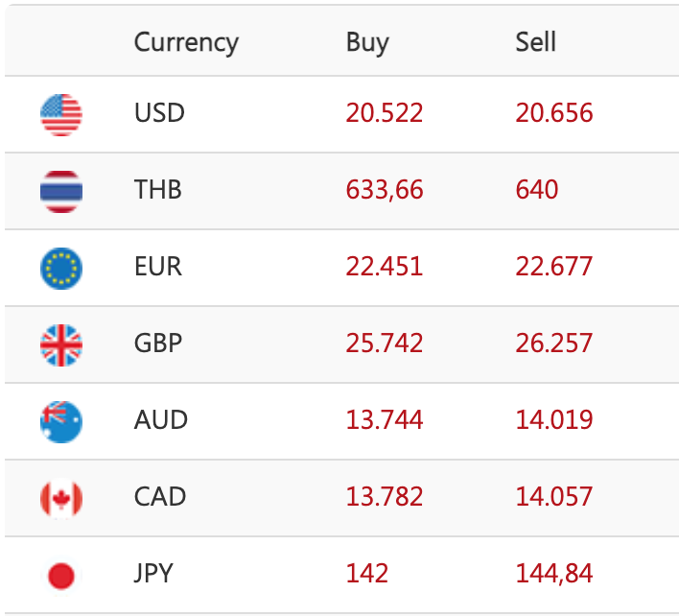This screenshot has height=616, width=679.
Task: Click the EUR currency label
Action: pyautogui.click(x=158, y=267)
